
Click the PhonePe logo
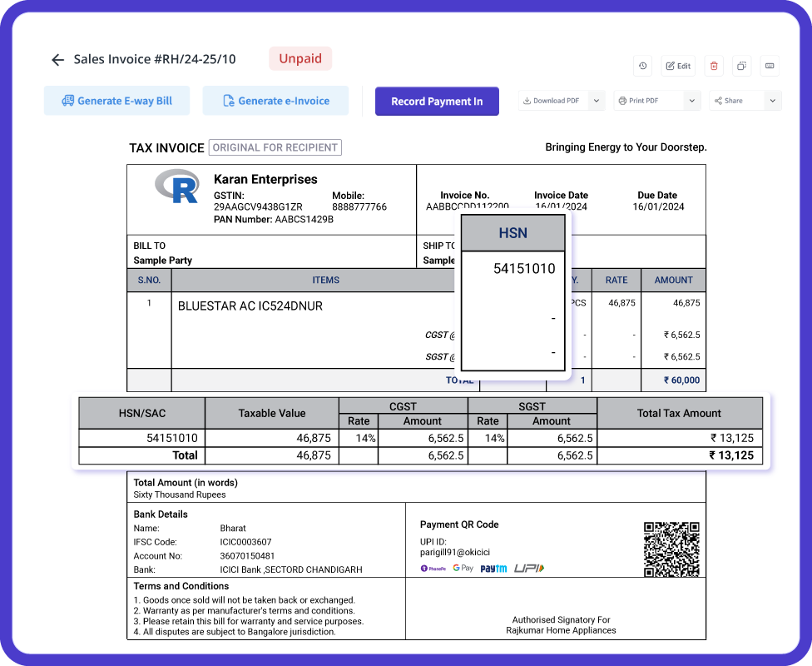pyautogui.click(x=433, y=569)
